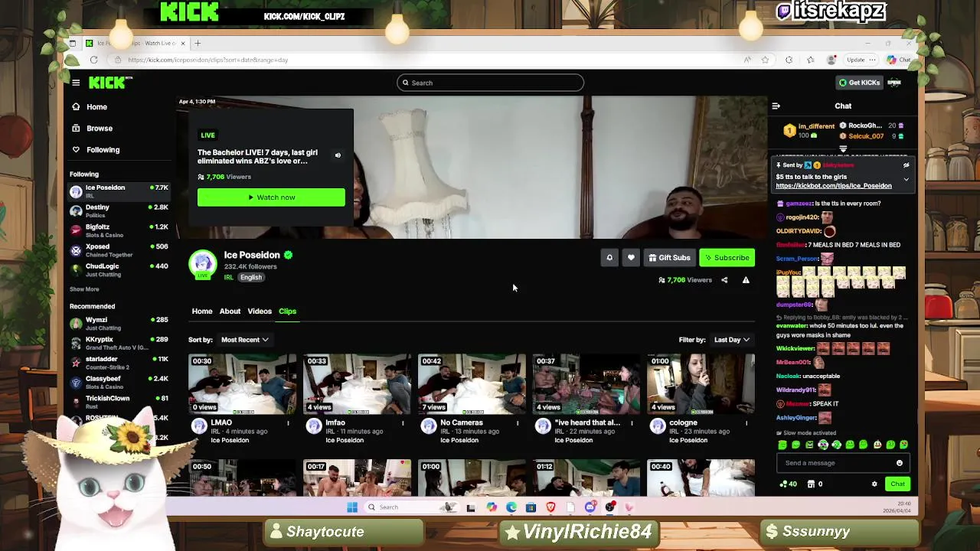Open the Kick hamburger sidebar menu
This screenshot has height=551, width=980.
(x=76, y=83)
